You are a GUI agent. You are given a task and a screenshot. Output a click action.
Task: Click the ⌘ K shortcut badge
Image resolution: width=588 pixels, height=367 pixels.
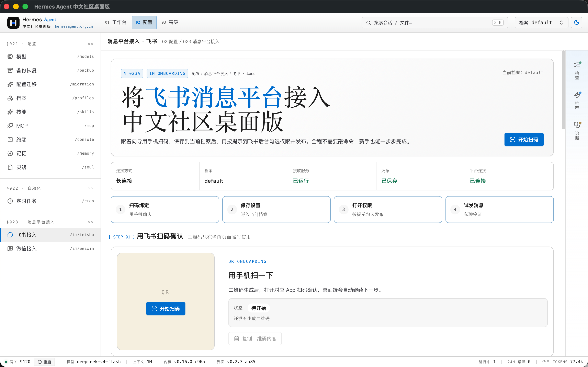click(x=498, y=23)
